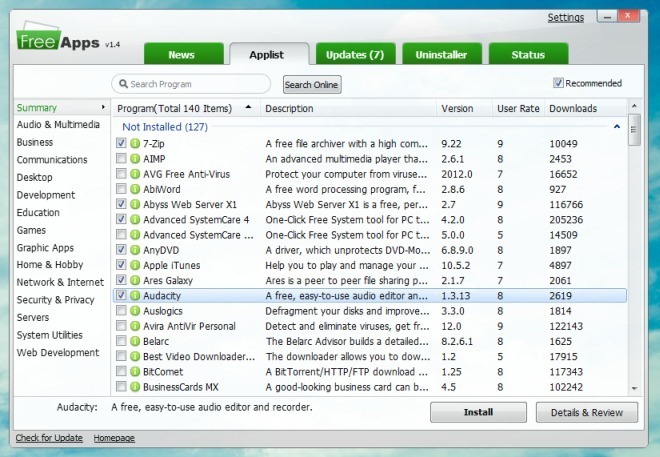
Task: Select Network & Internet category
Action: 60,282
